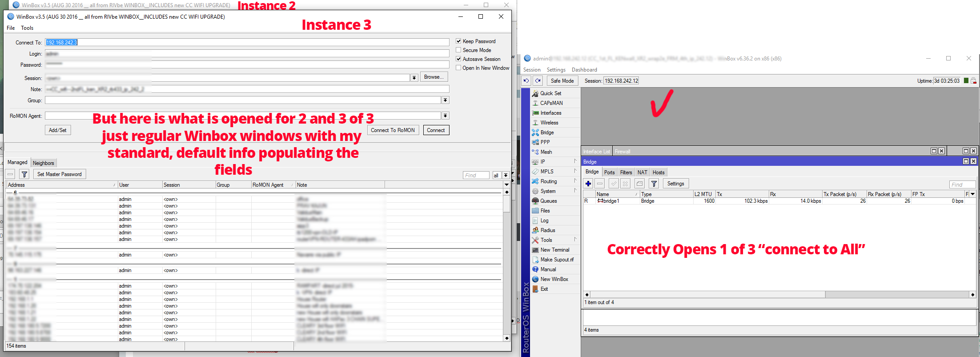
Task: Open the 'all' filter dropdown beside Find
Action: (x=506, y=176)
